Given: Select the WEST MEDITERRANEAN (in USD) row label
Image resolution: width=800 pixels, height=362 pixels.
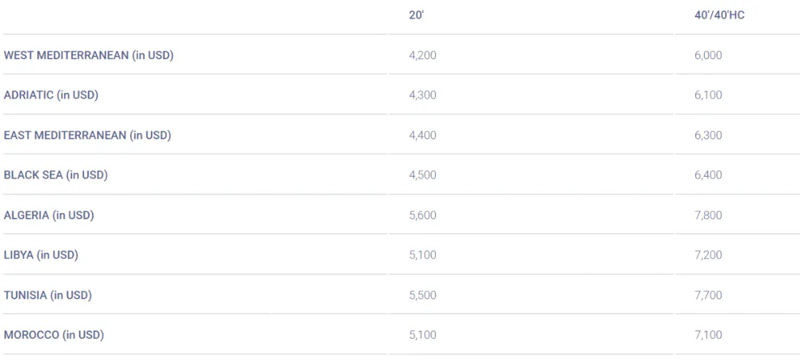Looking at the screenshot, I should (x=88, y=55).
